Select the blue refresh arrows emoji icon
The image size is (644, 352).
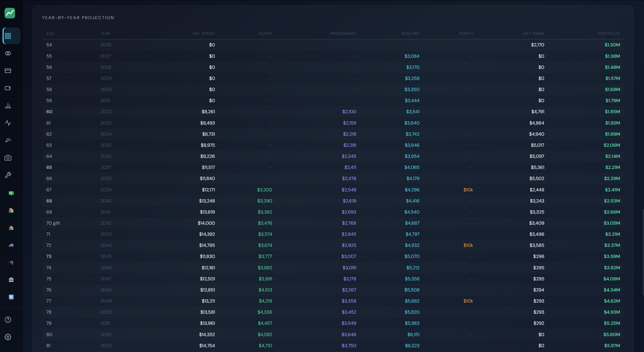pos(11,297)
